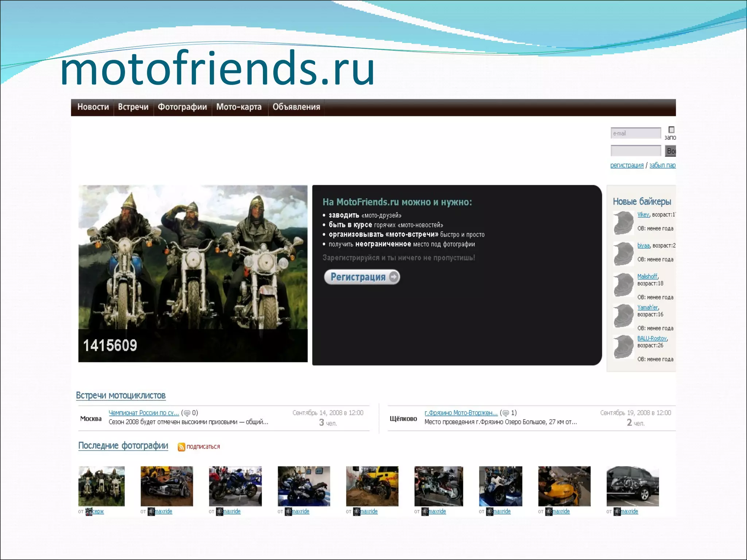The width and height of the screenshot is (747, 560).
Task: Click the large Регистрация button
Action: tap(362, 277)
